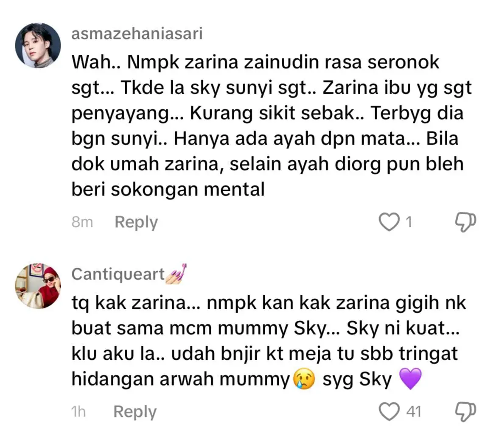The width and height of the screenshot is (496, 448).
Task: Click the 8m timestamp
Action: (x=82, y=222)
